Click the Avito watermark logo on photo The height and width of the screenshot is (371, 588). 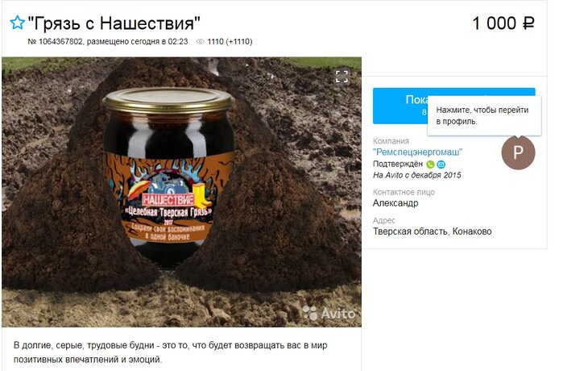click(x=329, y=313)
